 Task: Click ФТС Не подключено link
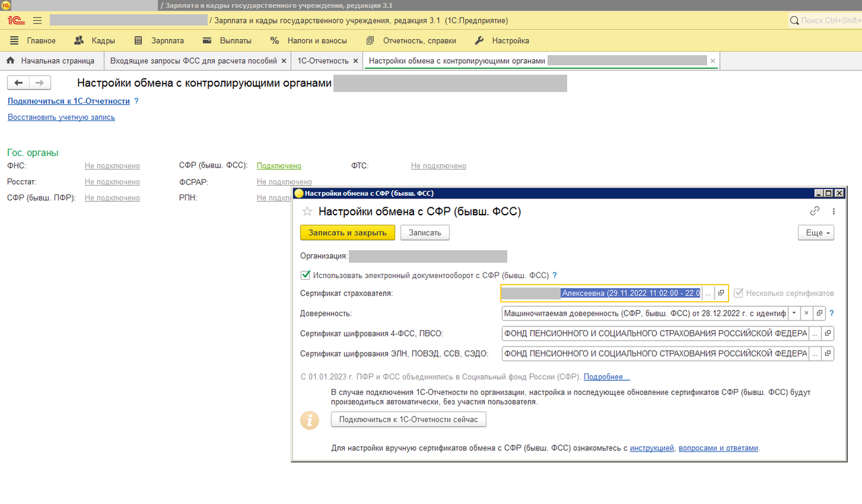(438, 166)
